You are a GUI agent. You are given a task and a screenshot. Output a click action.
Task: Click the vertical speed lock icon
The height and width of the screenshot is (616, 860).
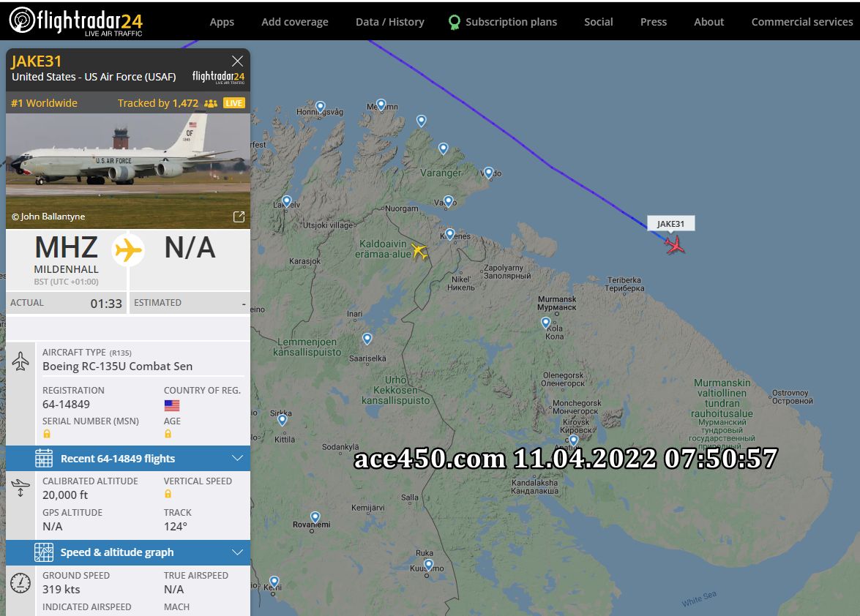coord(168,494)
